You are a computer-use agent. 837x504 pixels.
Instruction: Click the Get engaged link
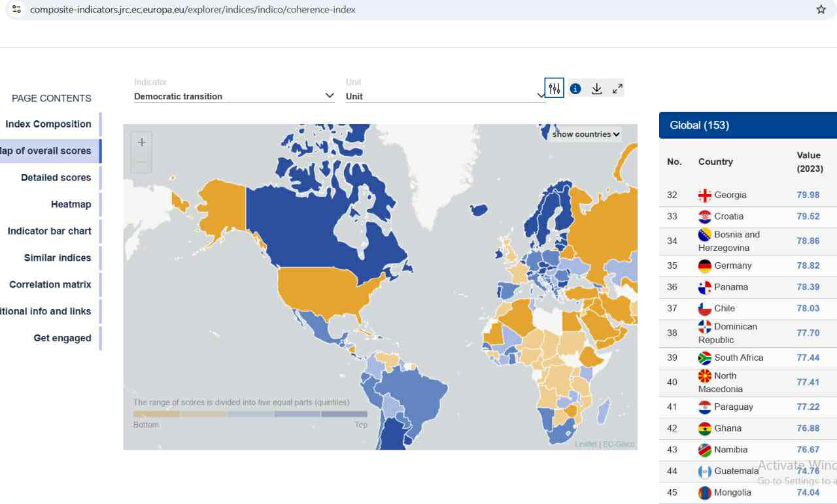click(62, 339)
